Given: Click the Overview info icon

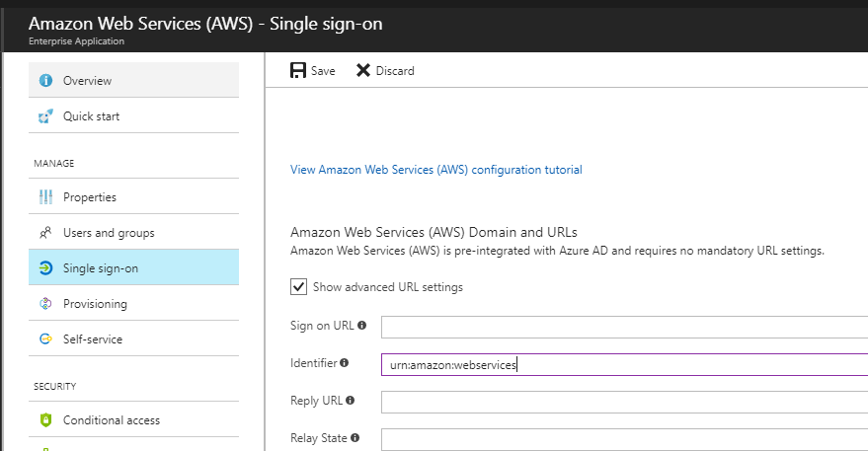Looking at the screenshot, I should (x=46, y=80).
